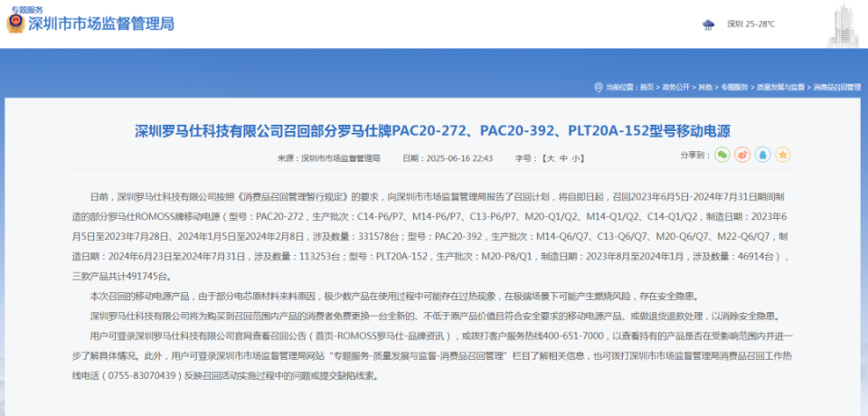
Task: Open 政务公开 breadcrumb link
Action: (676, 87)
